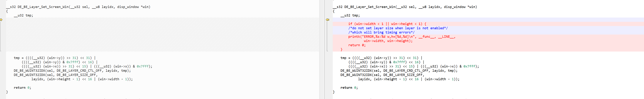Click the red 'return 0;' inside added block
Screen dimensions: 644x99
(357, 45)
